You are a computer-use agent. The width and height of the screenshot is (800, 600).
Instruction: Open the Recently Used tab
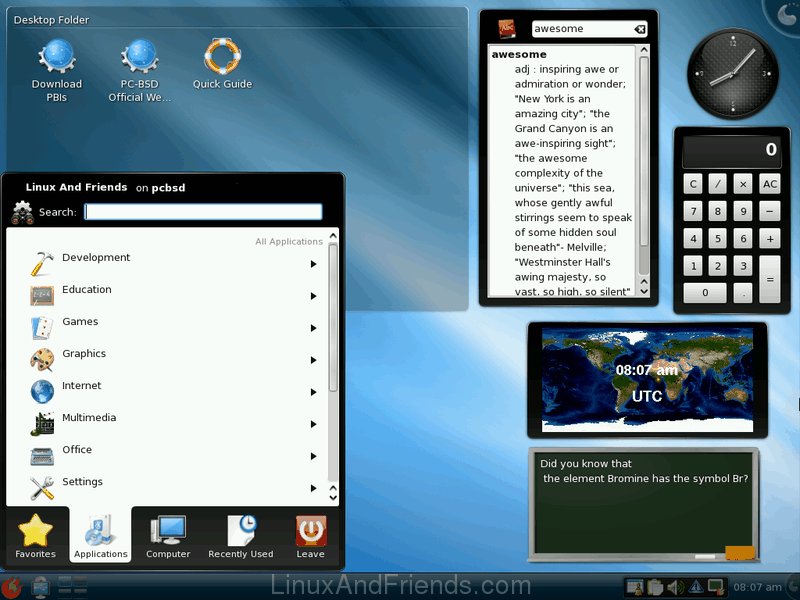pos(240,536)
